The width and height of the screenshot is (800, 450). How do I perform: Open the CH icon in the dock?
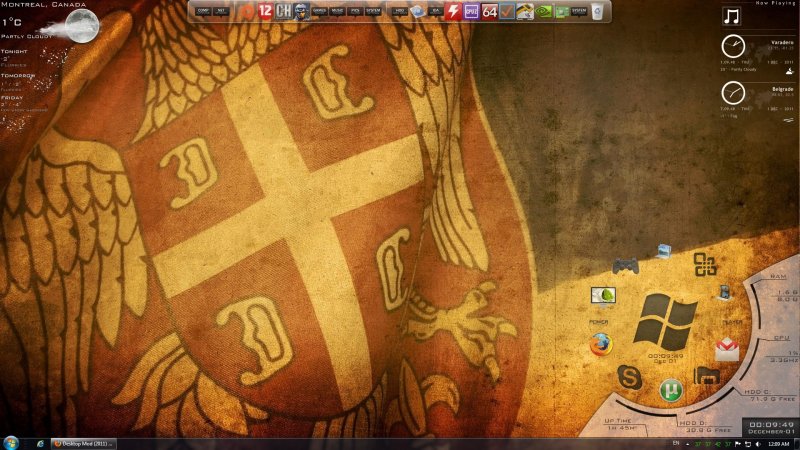[283, 11]
